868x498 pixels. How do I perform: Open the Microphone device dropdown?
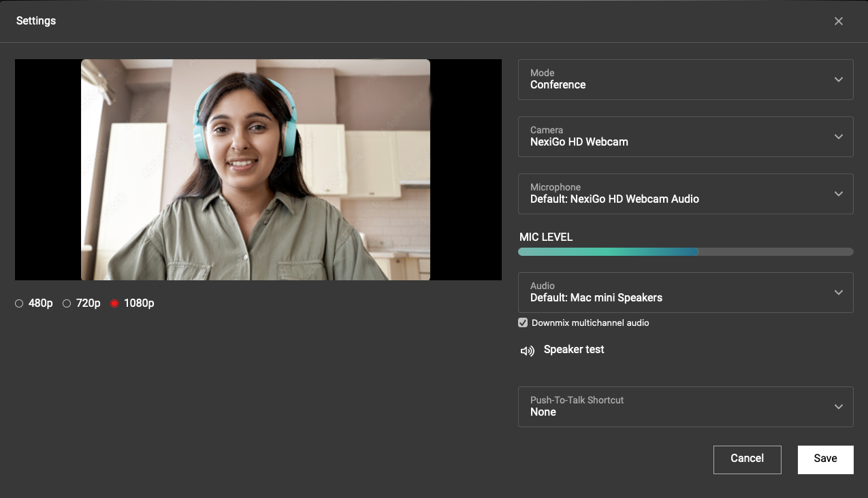pyautogui.click(x=686, y=194)
